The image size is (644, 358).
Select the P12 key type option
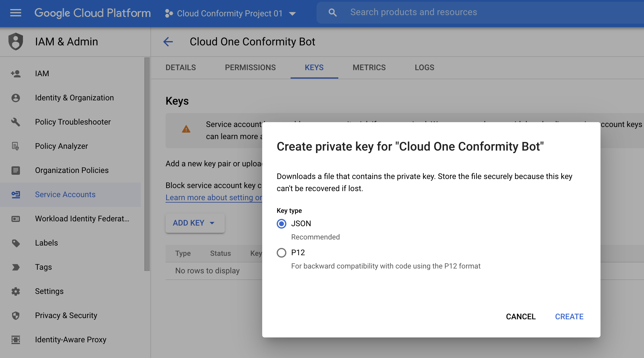coord(281,252)
